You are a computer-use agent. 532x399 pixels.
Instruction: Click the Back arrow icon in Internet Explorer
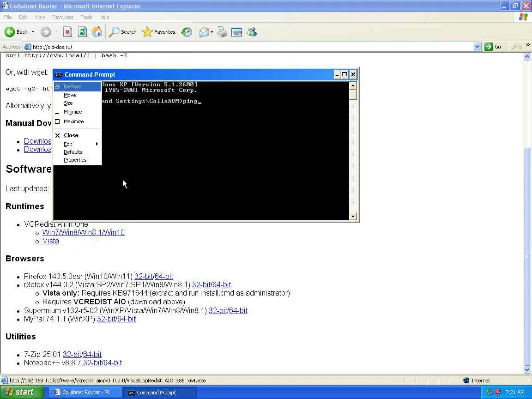(x=10, y=32)
